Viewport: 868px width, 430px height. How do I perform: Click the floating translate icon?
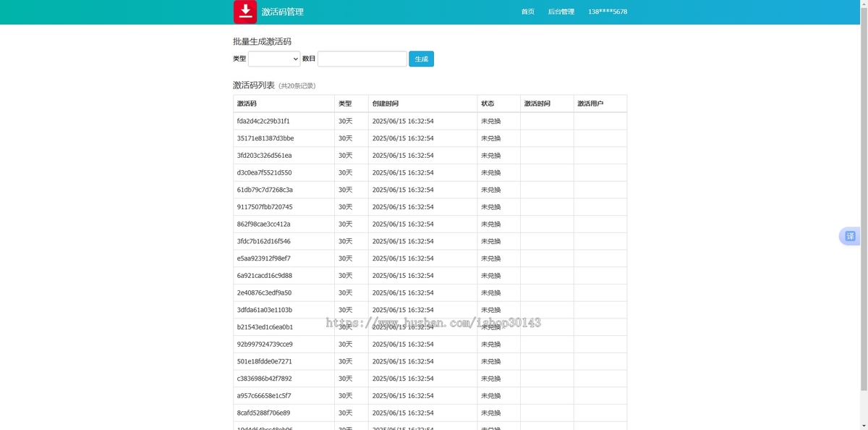850,236
